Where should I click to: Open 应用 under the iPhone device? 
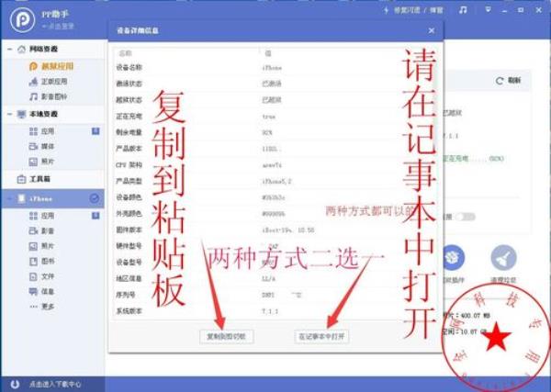click(x=41, y=216)
